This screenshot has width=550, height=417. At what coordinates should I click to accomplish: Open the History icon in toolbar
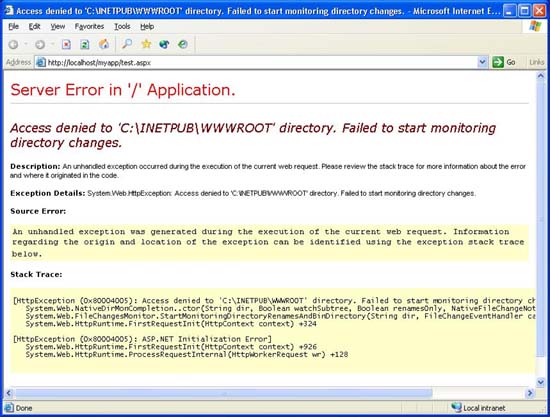[x=183, y=44]
